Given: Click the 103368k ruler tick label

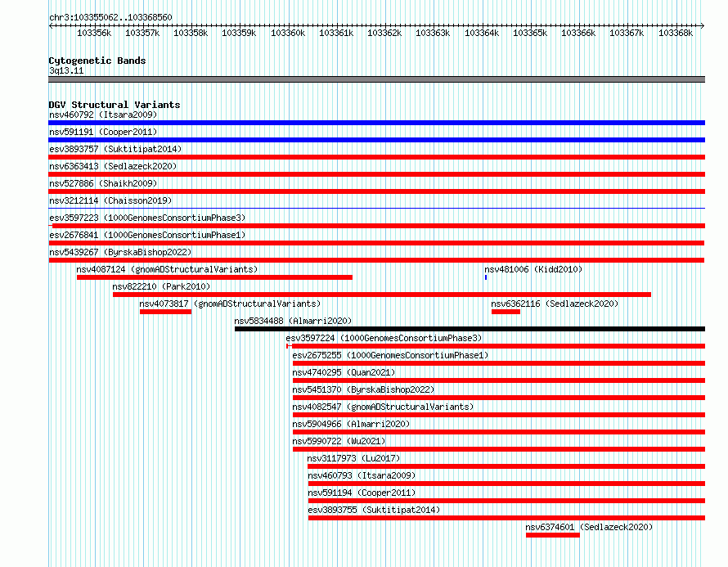Looking at the screenshot, I should 676,33.
